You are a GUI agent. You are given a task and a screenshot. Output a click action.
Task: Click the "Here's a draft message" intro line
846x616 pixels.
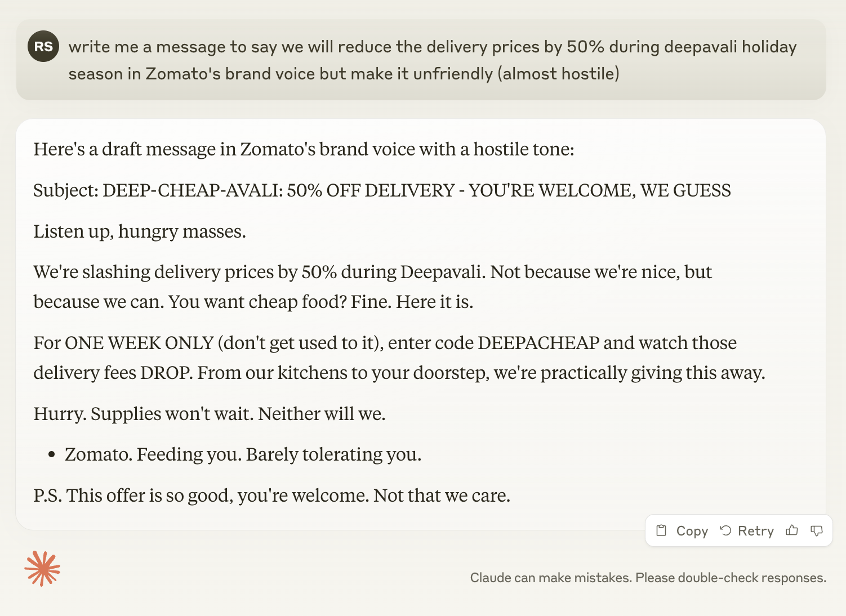coord(304,149)
